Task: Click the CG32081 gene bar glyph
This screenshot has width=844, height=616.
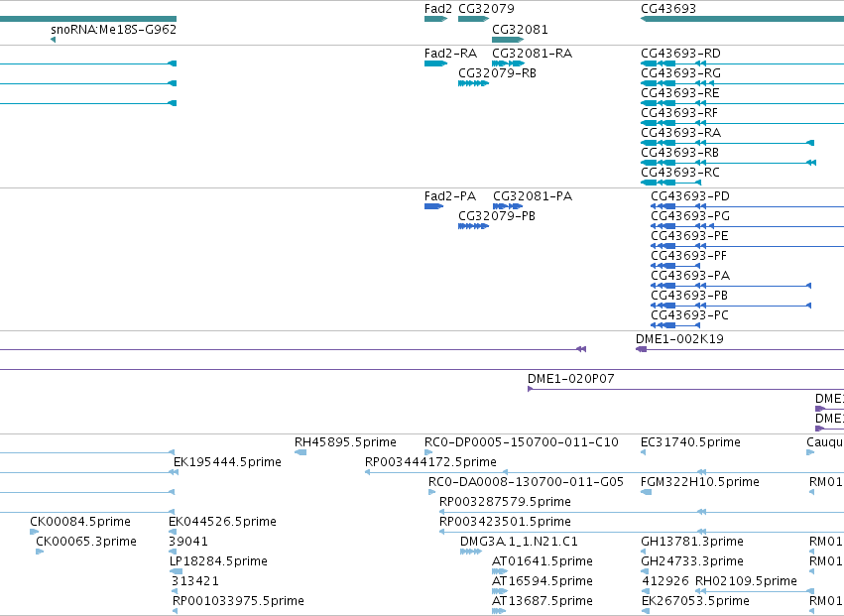Action: pos(508,40)
